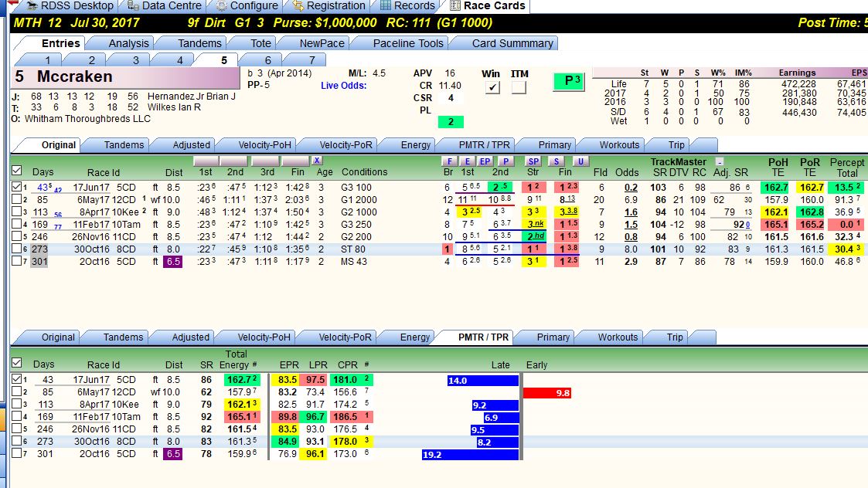
Task: Click the small X button above Age
Action: [x=317, y=161]
